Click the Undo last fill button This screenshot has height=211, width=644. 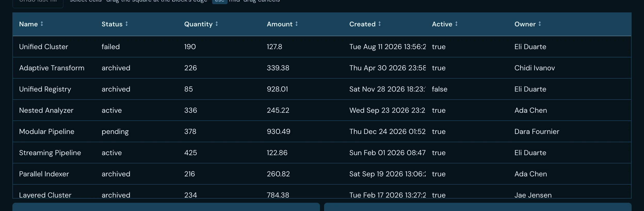point(38,3)
